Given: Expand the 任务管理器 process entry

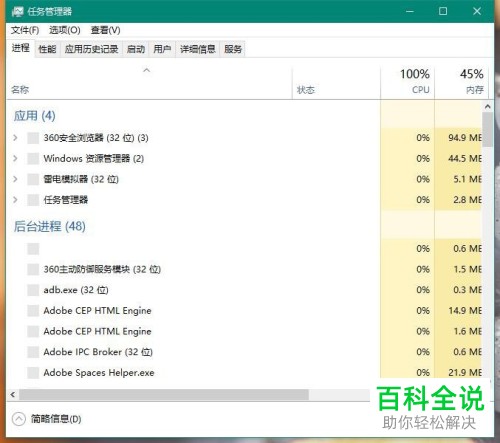Looking at the screenshot, I should tap(15, 200).
